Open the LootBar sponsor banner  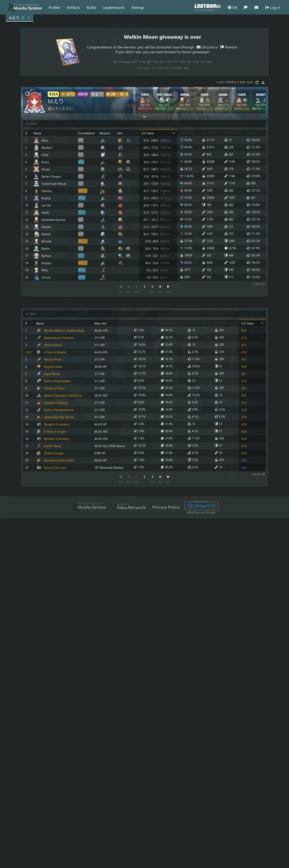(207, 7)
